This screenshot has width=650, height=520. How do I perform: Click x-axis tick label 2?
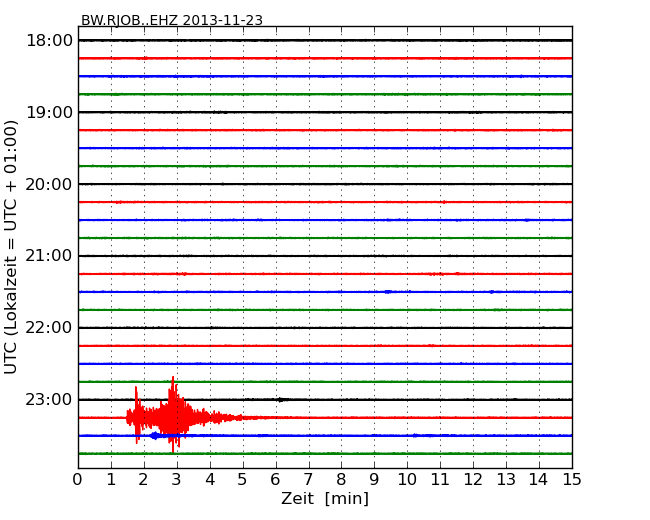pyautogui.click(x=143, y=480)
